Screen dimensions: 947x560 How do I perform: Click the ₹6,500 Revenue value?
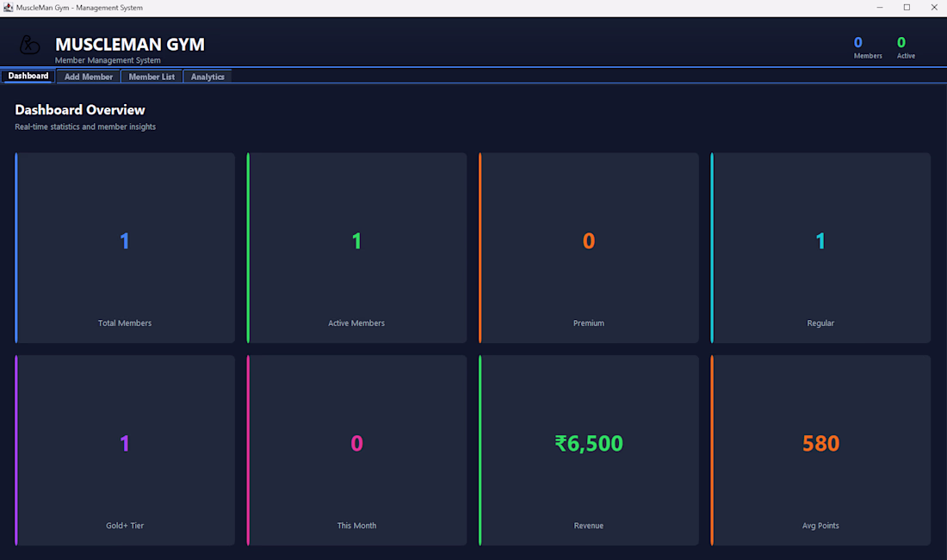pyautogui.click(x=589, y=444)
